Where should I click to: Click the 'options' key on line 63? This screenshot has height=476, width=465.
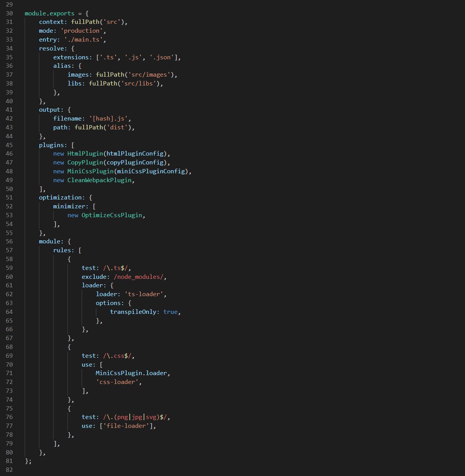pyautogui.click(x=108, y=303)
